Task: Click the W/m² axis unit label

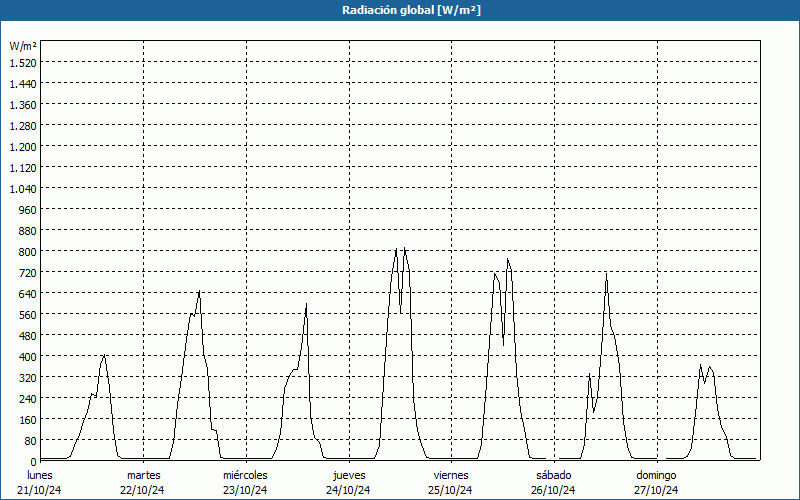Action: click(23, 46)
